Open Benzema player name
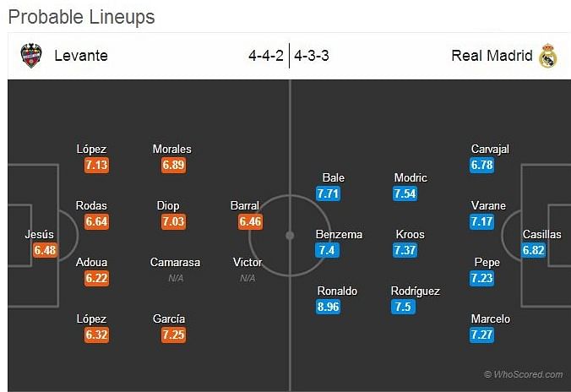Screen dimensions: 571x392 339,234
